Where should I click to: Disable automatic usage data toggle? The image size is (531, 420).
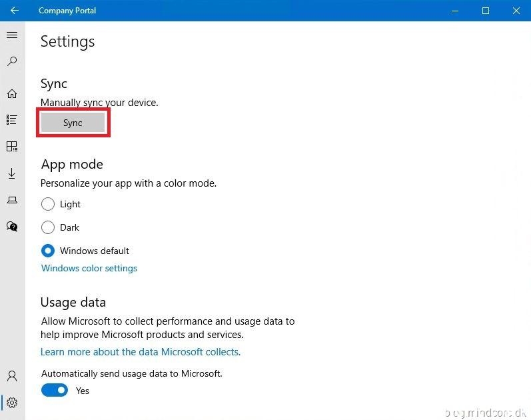pyautogui.click(x=55, y=391)
